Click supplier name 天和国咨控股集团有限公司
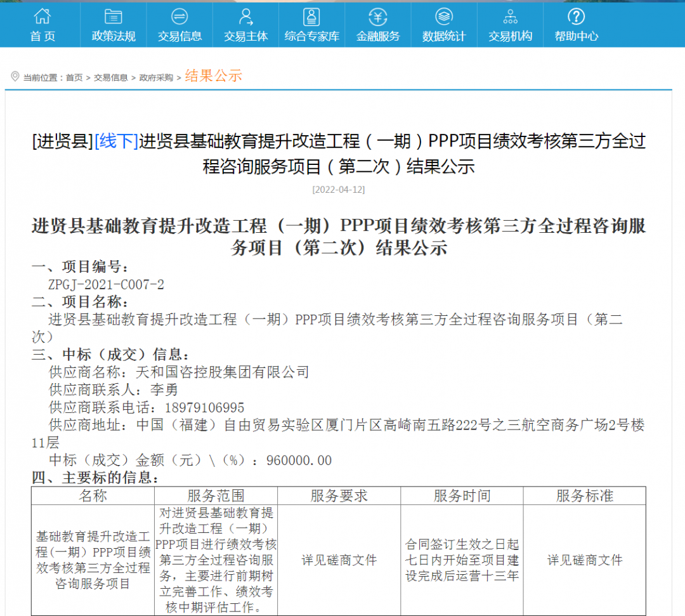The width and height of the screenshot is (685, 616). (223, 372)
